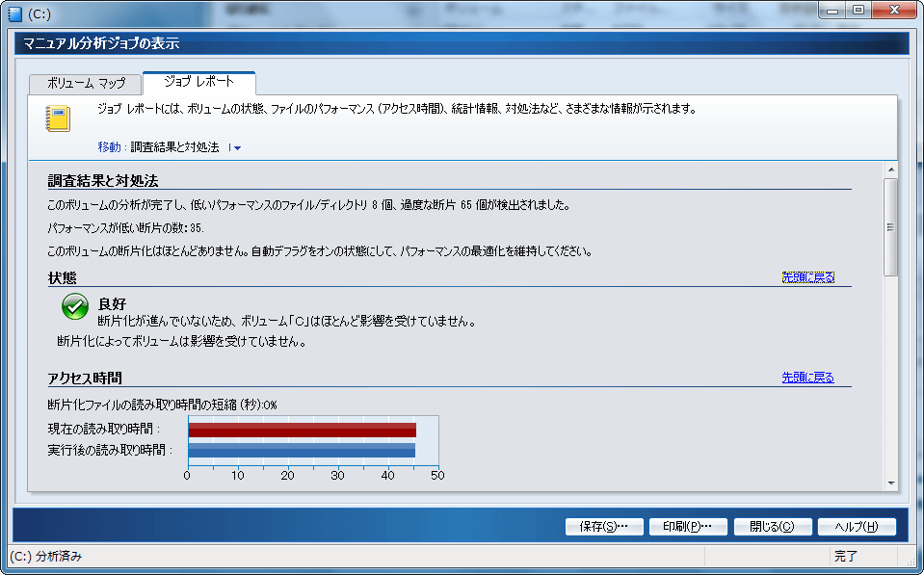
Task: Click 先頭に戻る link in 状態 section
Action: (807, 277)
